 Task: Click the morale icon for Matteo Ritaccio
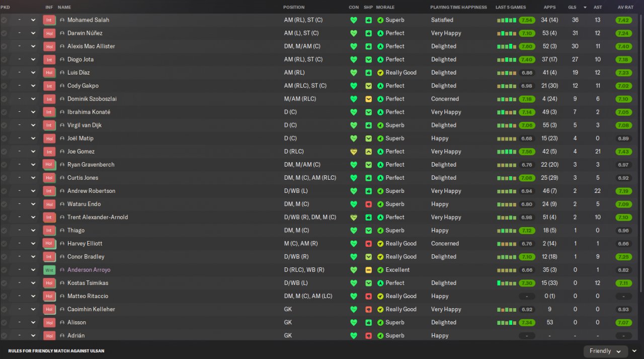point(380,297)
